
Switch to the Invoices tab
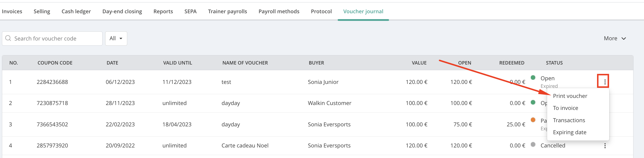pos(12,12)
